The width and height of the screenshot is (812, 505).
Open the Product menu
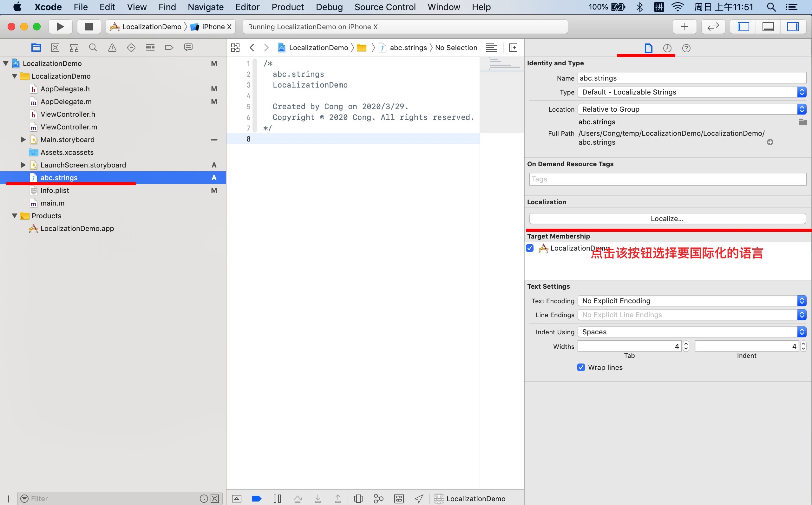coord(287,7)
